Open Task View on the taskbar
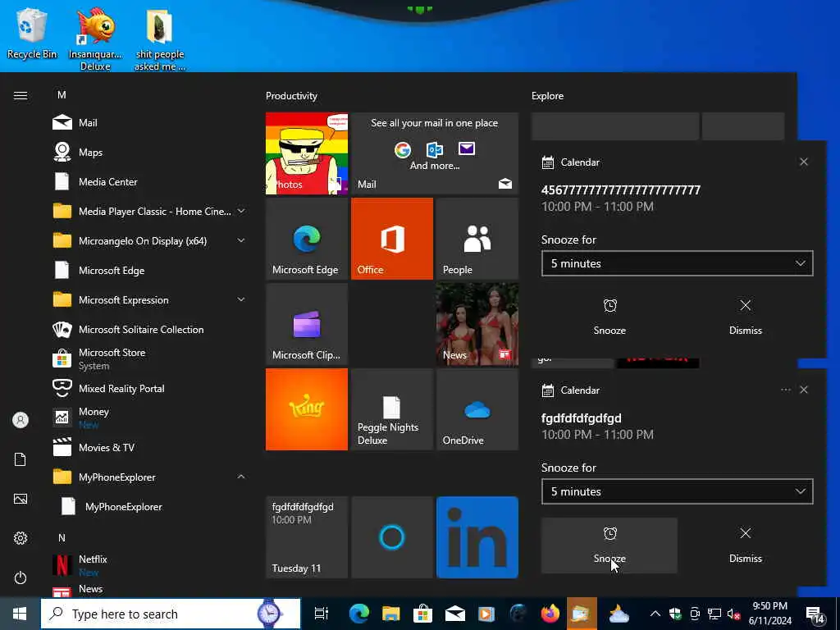 pos(322,614)
